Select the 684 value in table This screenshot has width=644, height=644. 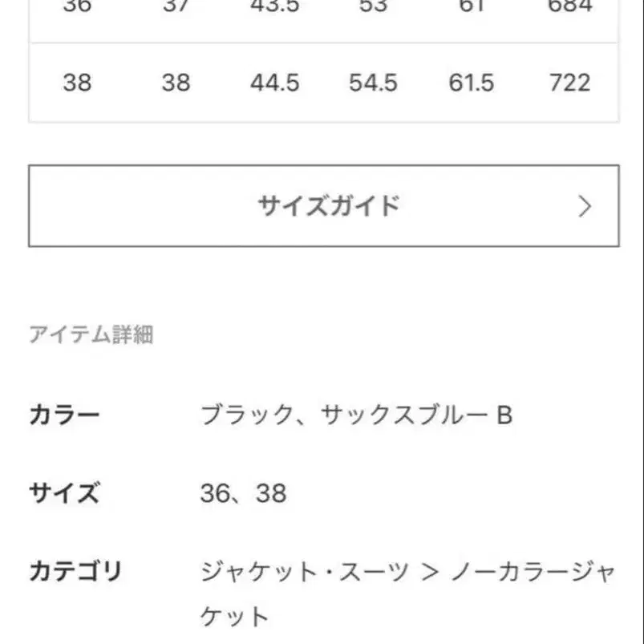569,6
